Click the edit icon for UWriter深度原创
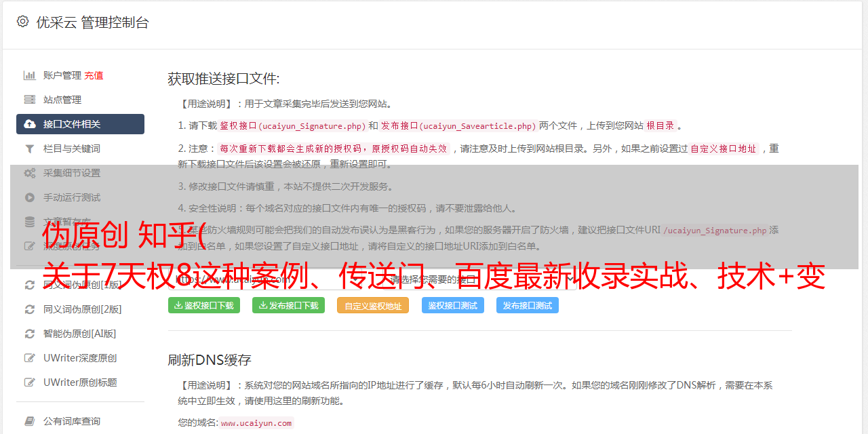Screen dimensions: 868x434 pyautogui.click(x=30, y=358)
